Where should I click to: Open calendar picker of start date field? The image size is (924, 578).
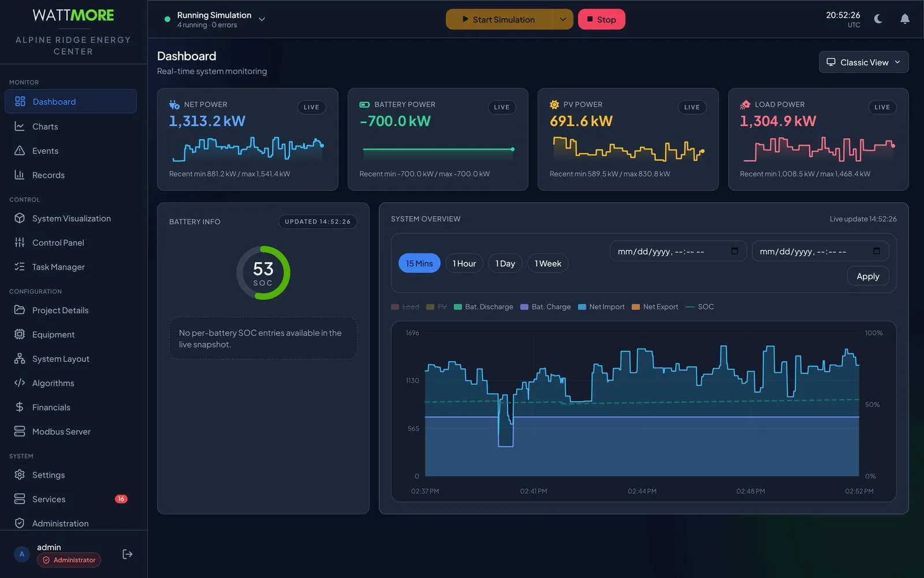735,251
